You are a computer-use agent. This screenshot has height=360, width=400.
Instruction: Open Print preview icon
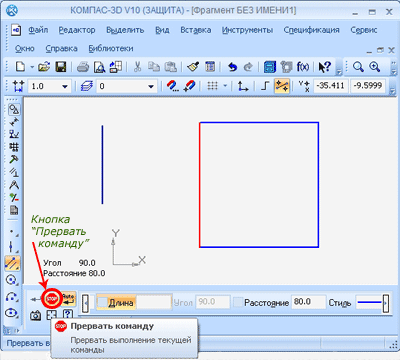click(99, 67)
